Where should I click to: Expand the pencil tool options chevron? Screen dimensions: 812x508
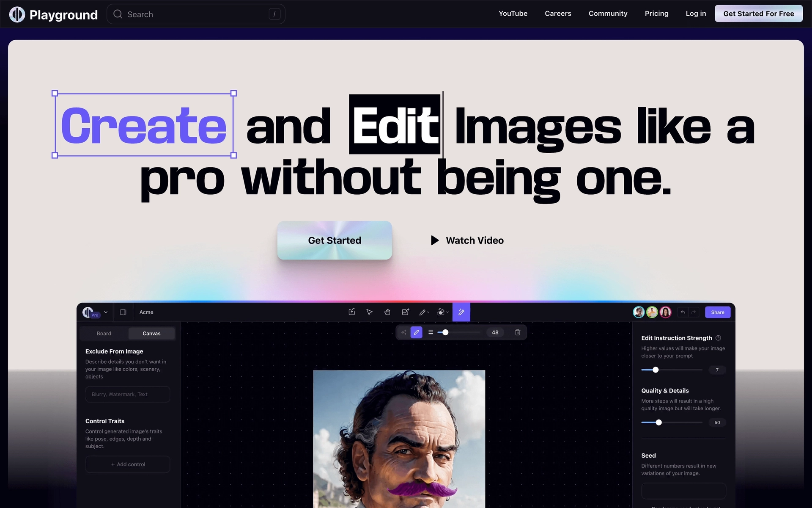(428, 312)
